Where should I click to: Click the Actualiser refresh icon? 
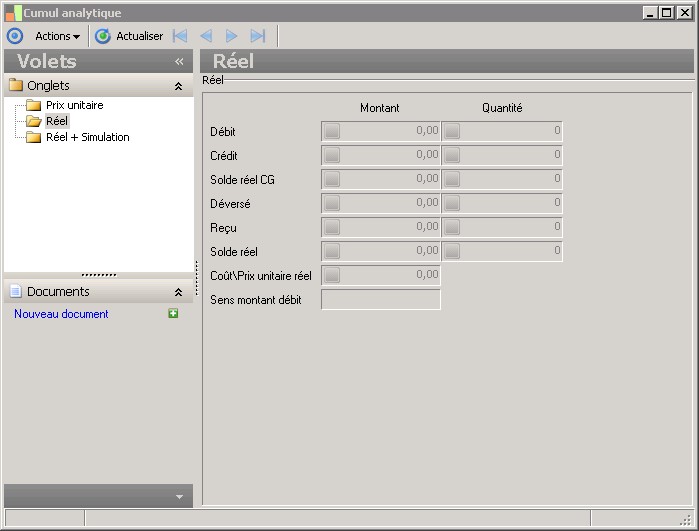pos(103,36)
